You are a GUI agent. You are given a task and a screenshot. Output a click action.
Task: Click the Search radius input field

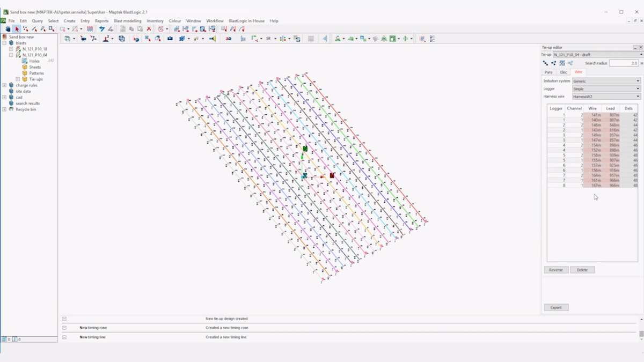[x=624, y=63]
